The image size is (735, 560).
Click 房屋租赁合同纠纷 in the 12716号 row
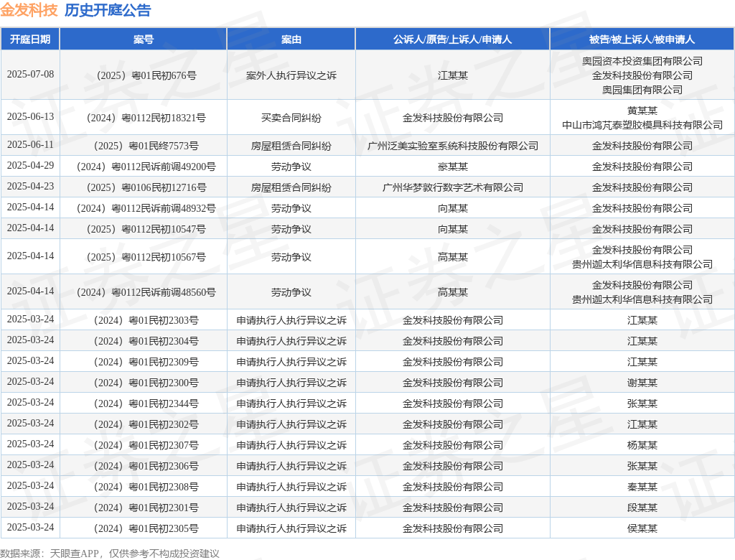(291, 187)
